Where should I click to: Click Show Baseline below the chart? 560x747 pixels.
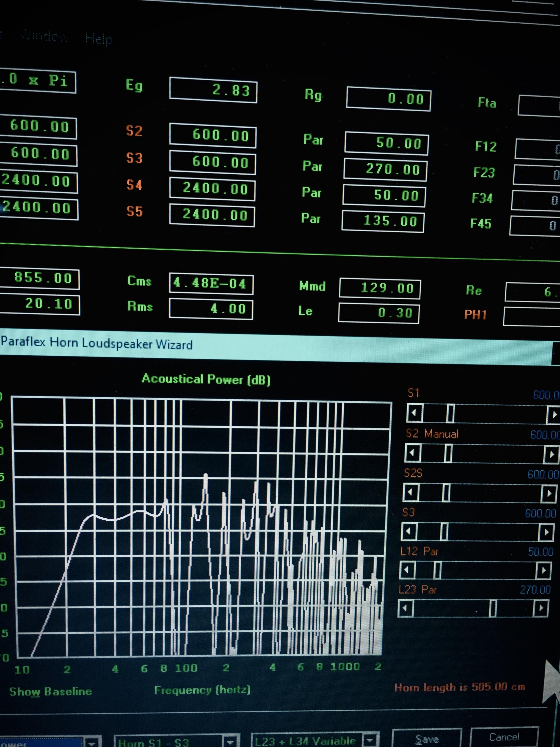tap(51, 691)
